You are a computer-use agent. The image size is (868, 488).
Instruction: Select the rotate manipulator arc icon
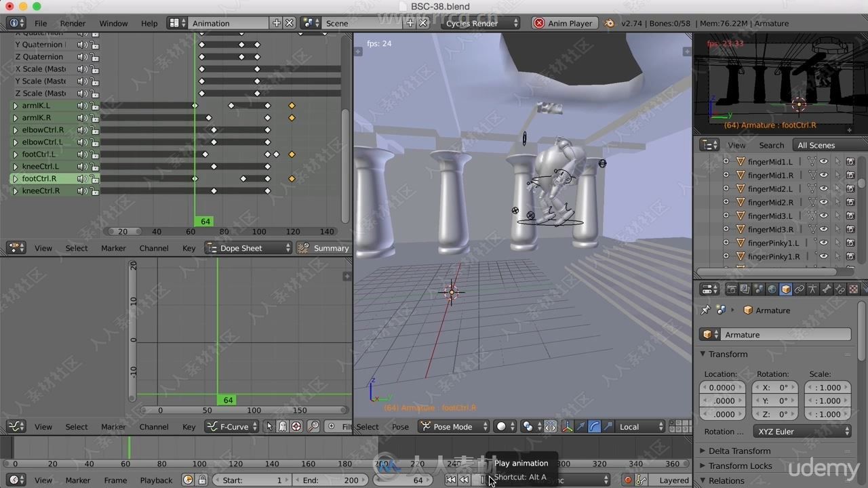pos(594,426)
